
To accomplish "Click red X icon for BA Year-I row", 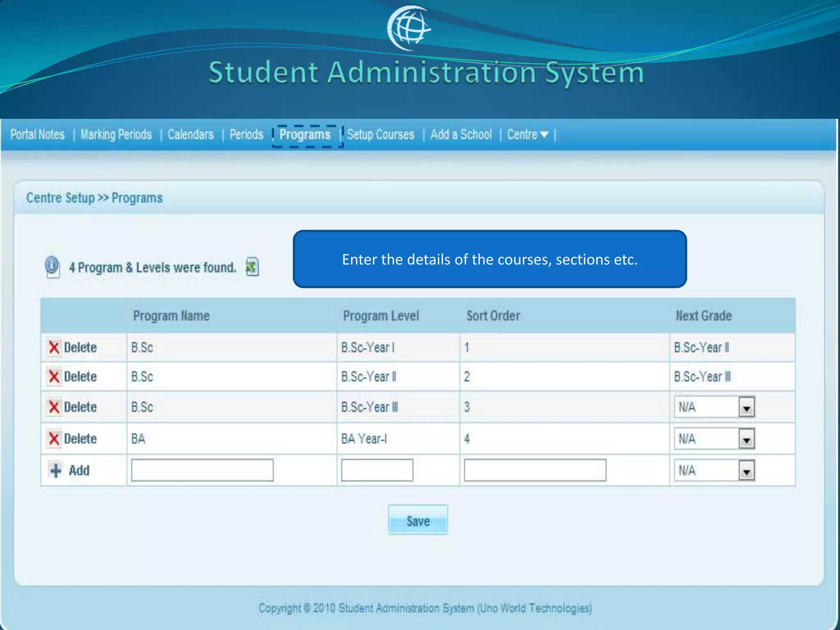I will [x=54, y=438].
